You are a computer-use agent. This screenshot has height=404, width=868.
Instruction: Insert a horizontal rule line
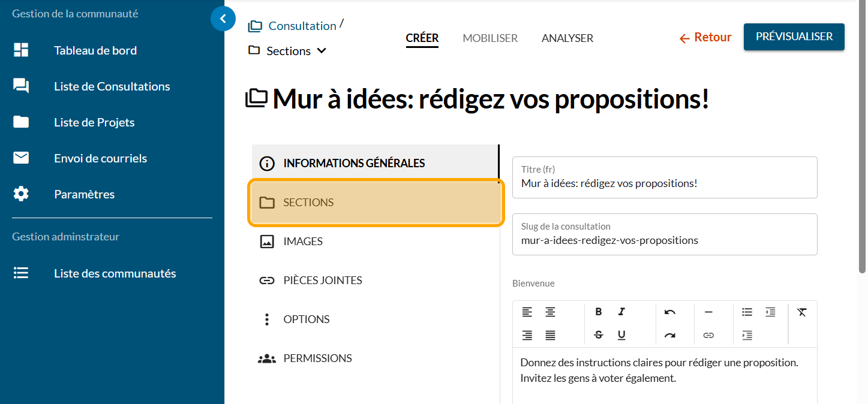[708, 312]
